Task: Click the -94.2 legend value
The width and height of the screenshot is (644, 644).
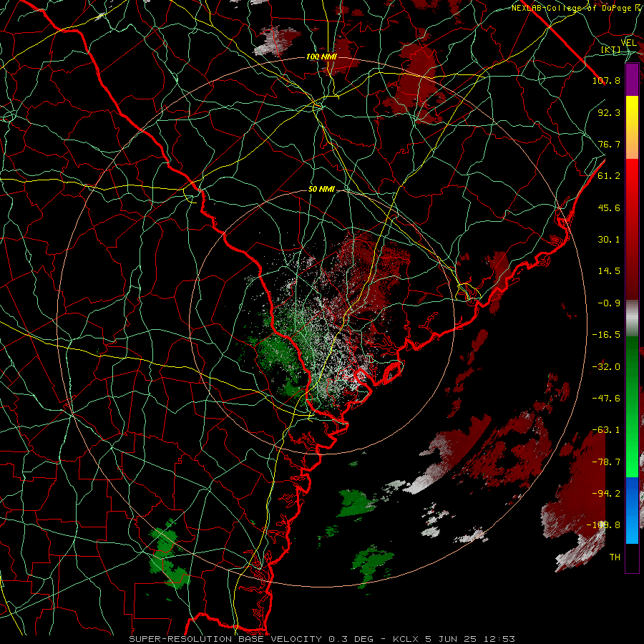Action: click(606, 494)
